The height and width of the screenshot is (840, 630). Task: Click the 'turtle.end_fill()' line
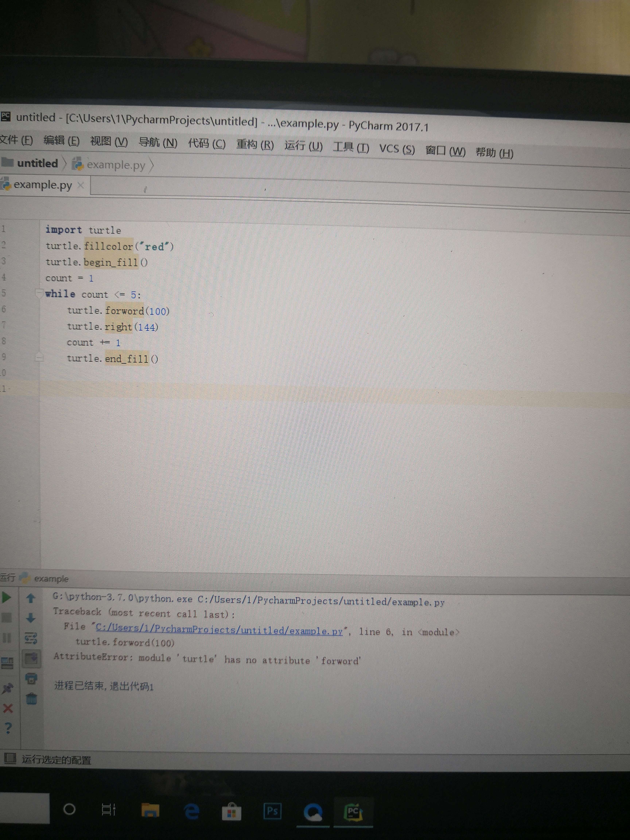tap(112, 359)
